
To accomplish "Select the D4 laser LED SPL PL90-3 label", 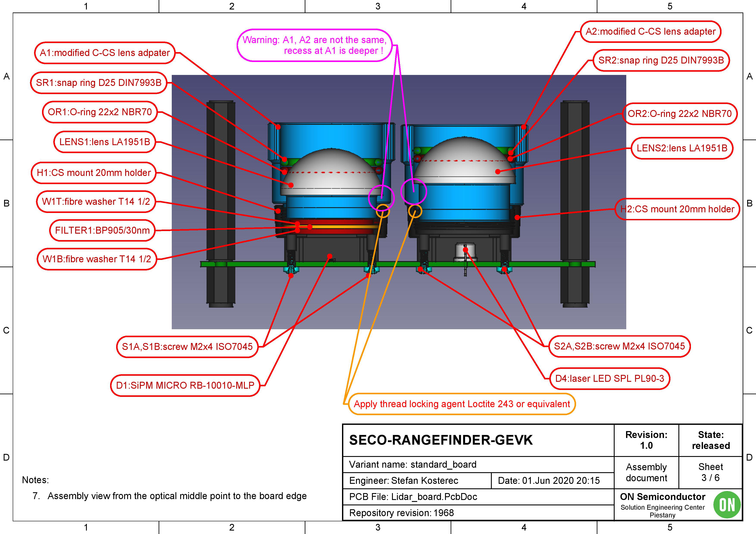I will coord(609,378).
